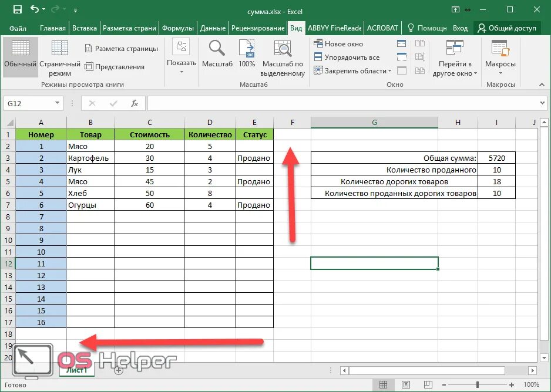Open the ABBYY FineReader tab
Viewport: 551px width, 392px height.
coord(335,28)
